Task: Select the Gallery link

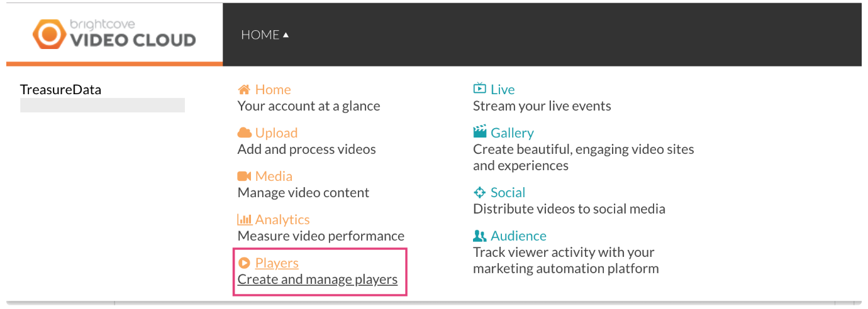Action: pos(512,133)
